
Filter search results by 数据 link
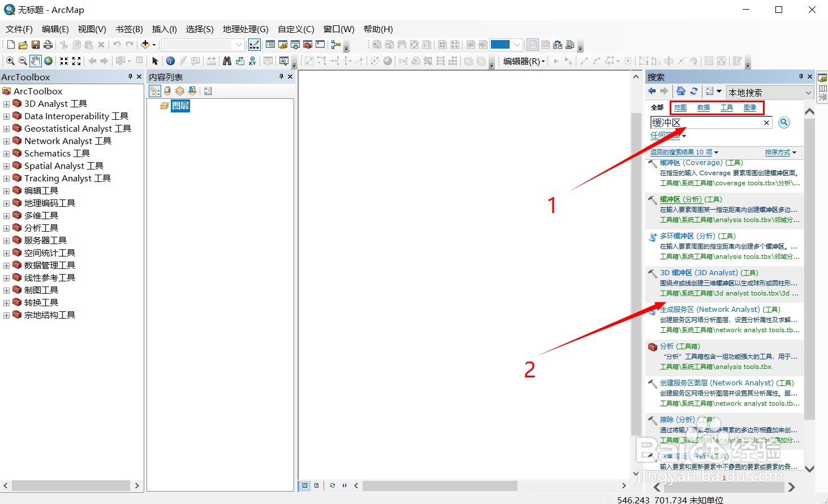point(704,107)
